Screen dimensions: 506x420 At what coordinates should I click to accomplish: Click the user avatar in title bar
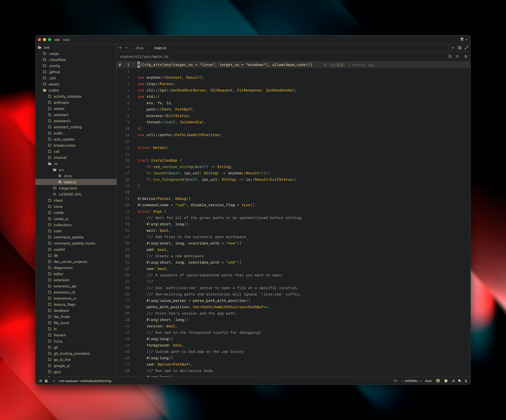tap(462, 40)
